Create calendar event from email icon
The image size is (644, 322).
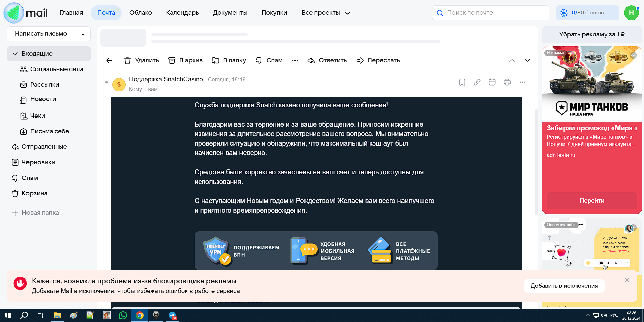pyautogui.click(x=492, y=82)
